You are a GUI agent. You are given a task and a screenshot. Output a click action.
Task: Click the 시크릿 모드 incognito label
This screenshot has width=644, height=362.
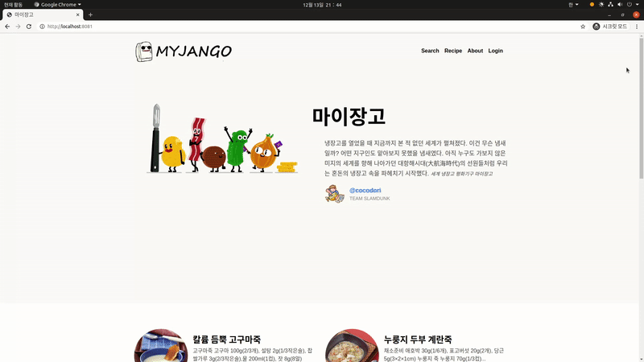[615, 27]
